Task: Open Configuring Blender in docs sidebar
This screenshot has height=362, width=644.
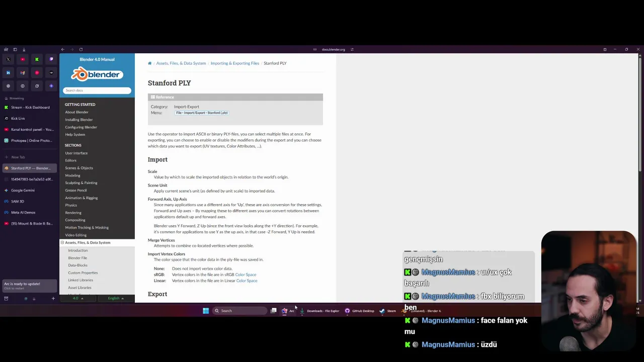Action: 81,127
